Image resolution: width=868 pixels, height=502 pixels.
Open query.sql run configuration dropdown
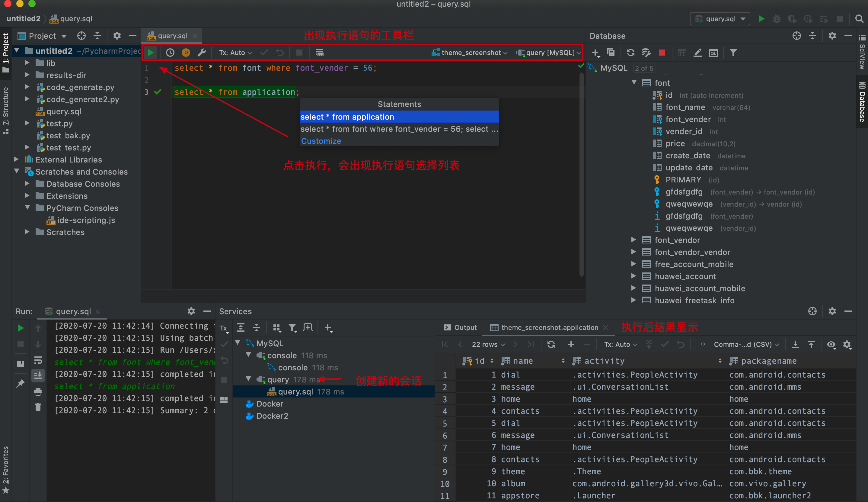pyautogui.click(x=720, y=19)
